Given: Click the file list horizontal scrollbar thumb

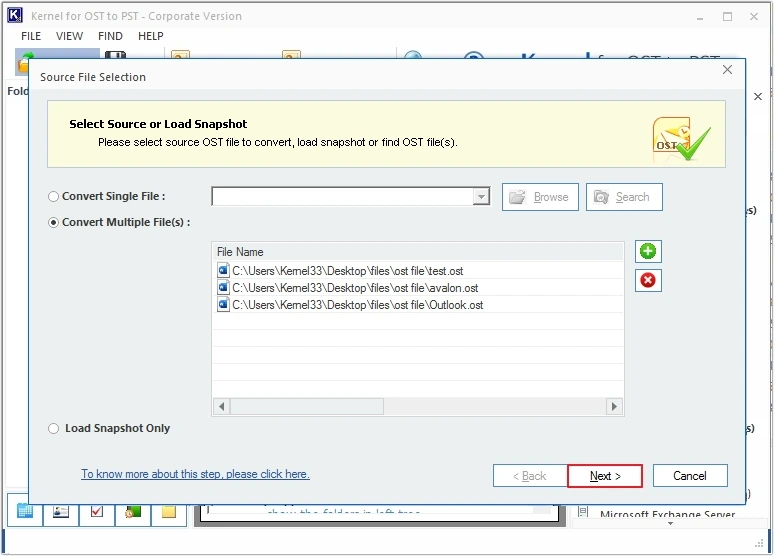Looking at the screenshot, I should (x=306, y=406).
